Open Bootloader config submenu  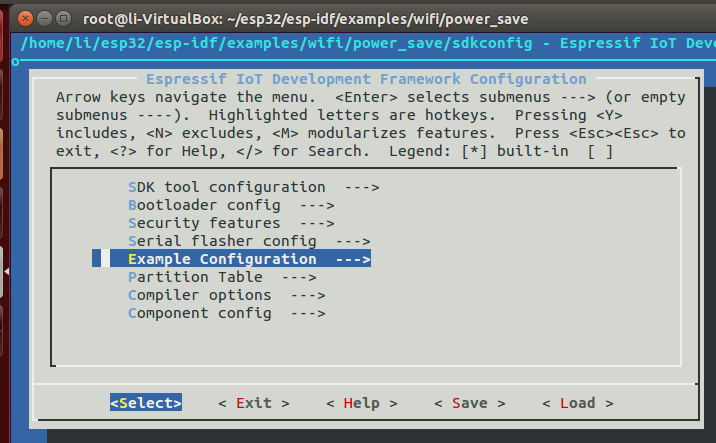pos(232,205)
